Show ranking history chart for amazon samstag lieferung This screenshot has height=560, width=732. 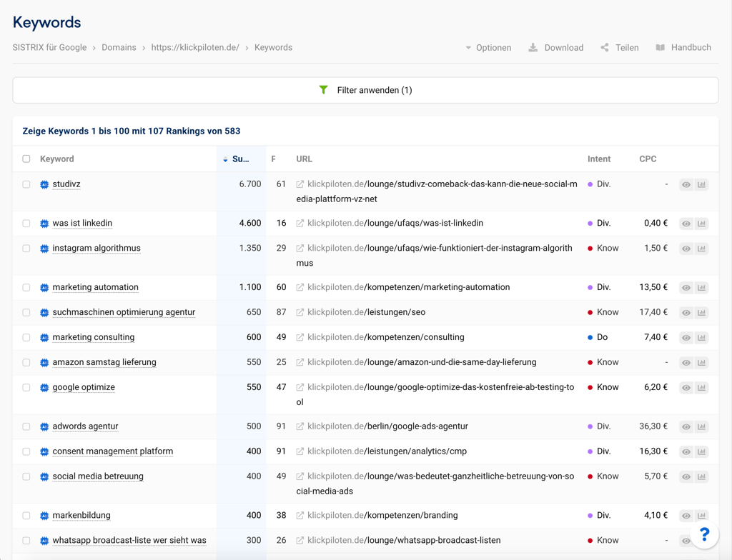(x=701, y=363)
